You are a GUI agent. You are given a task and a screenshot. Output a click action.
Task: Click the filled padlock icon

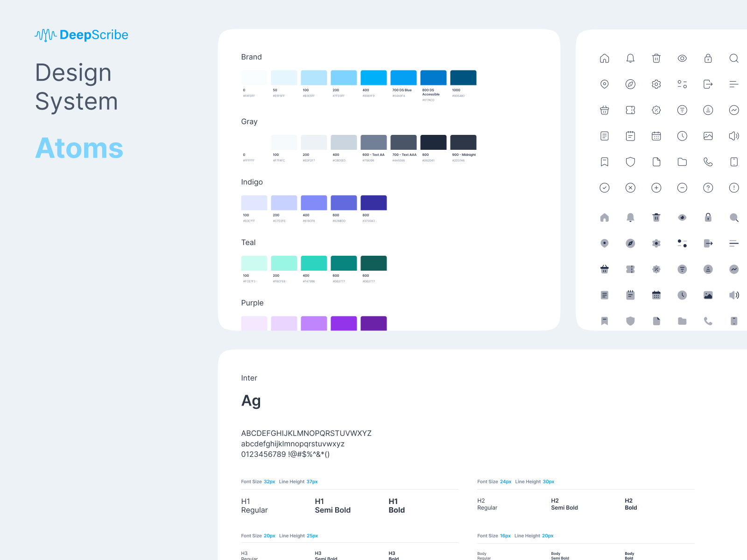708,217
